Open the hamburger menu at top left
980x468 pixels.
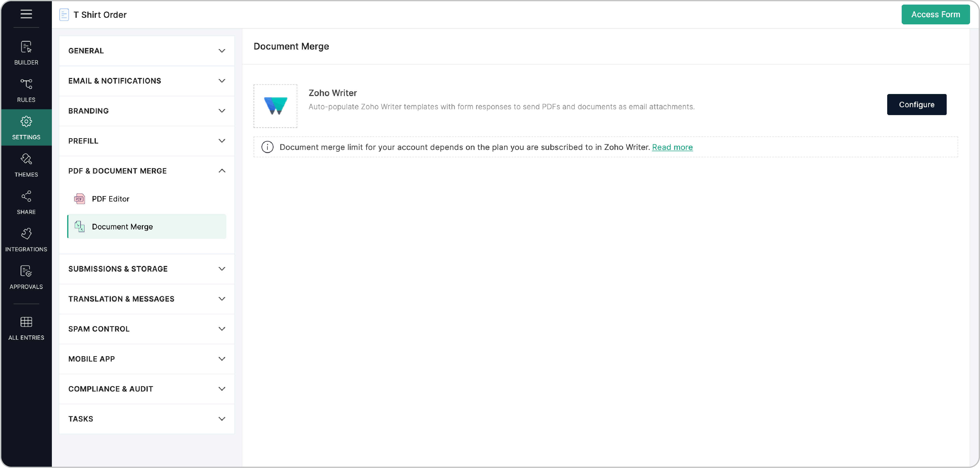26,14
